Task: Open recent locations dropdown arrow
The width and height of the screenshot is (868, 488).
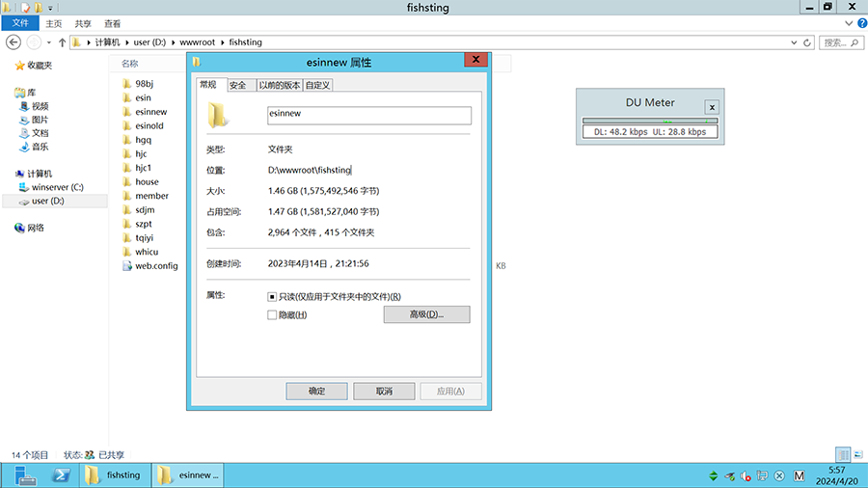Action: tap(49, 42)
